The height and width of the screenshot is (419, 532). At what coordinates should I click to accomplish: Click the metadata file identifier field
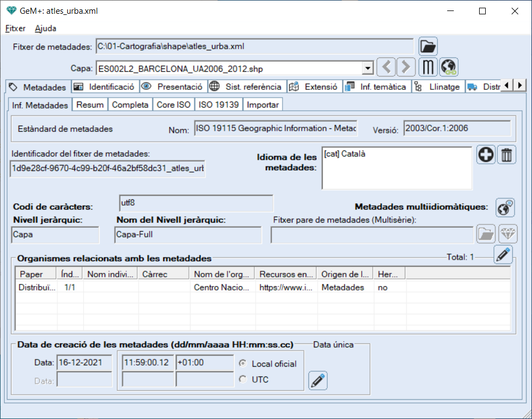(107, 169)
